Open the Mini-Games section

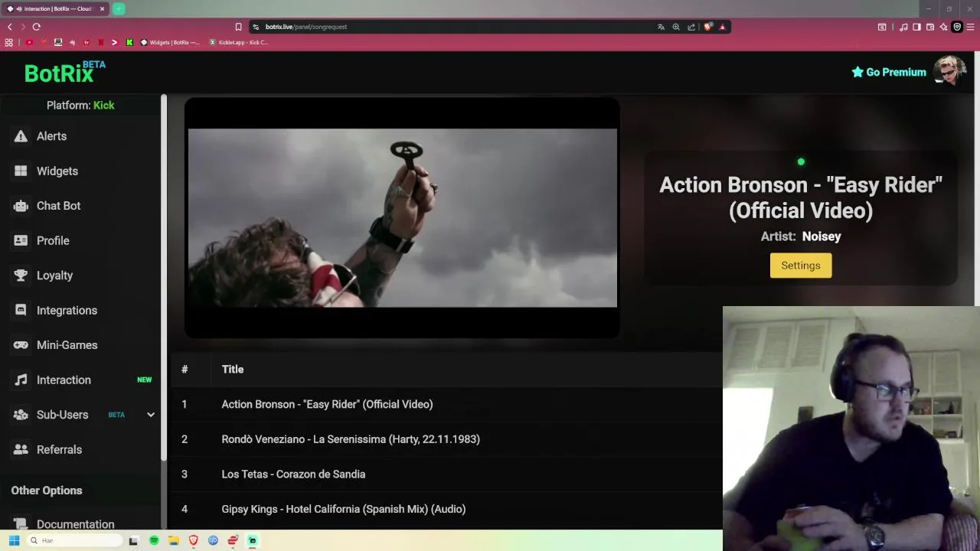(67, 345)
